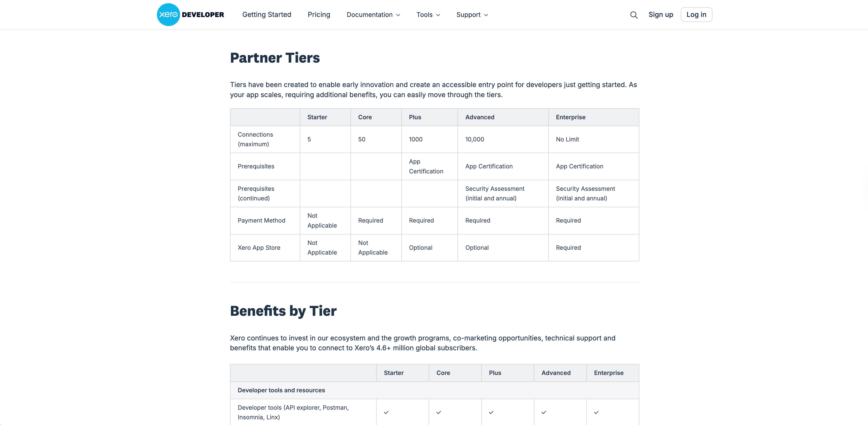Click the checkmark under Enterprise for Developer tools
The image size is (868, 425).
[x=596, y=412]
